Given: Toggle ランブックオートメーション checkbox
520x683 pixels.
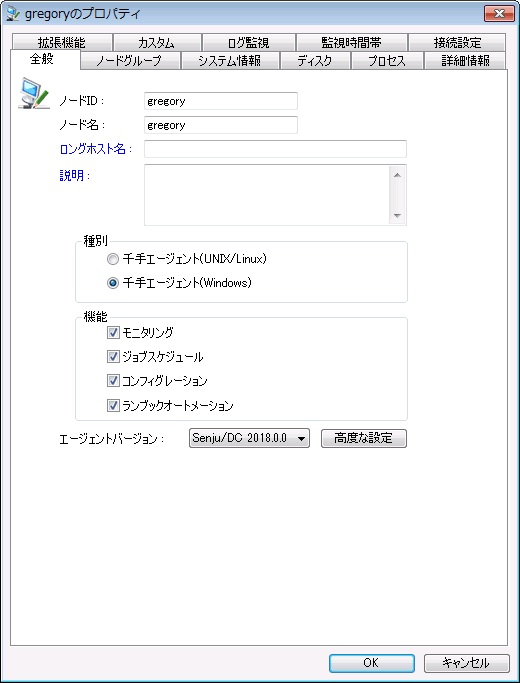Looking at the screenshot, I should [x=113, y=406].
